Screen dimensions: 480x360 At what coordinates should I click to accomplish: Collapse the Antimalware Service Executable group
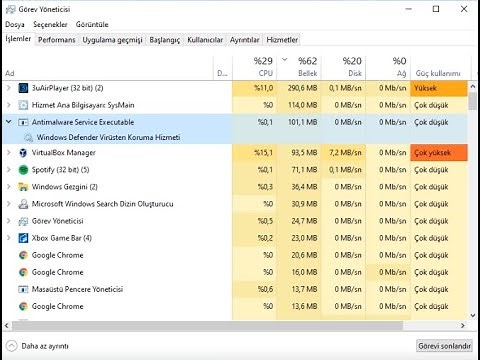point(9,122)
